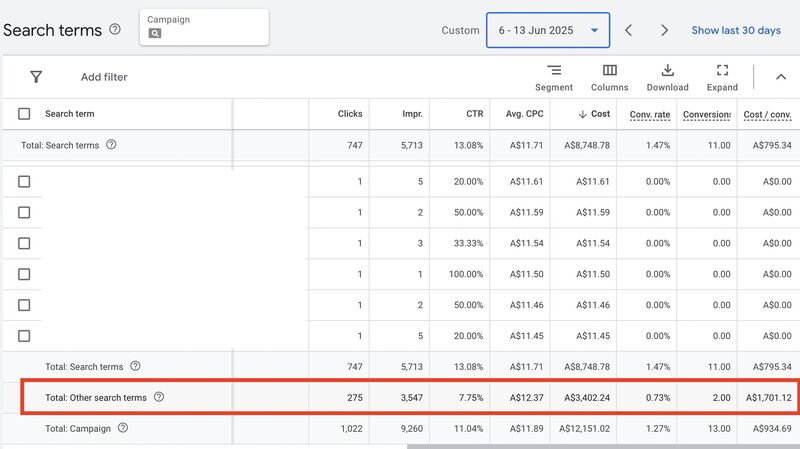
Task: Select the 100.00% CTR value
Action: [x=466, y=274]
